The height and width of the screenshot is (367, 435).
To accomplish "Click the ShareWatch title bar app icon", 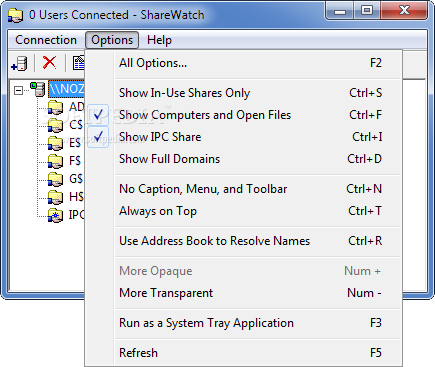I will tap(15, 15).
